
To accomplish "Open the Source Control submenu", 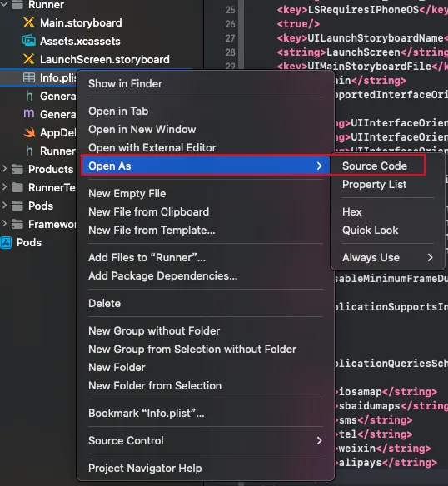I will click(x=206, y=441).
